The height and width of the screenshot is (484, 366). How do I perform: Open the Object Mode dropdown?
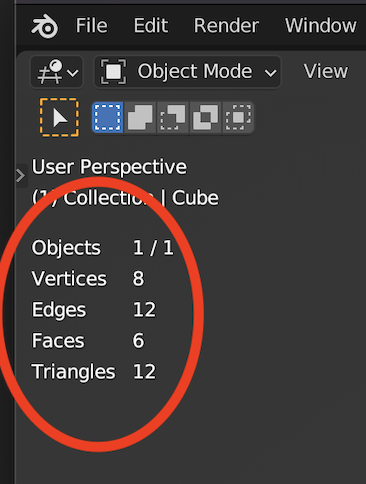[187, 72]
